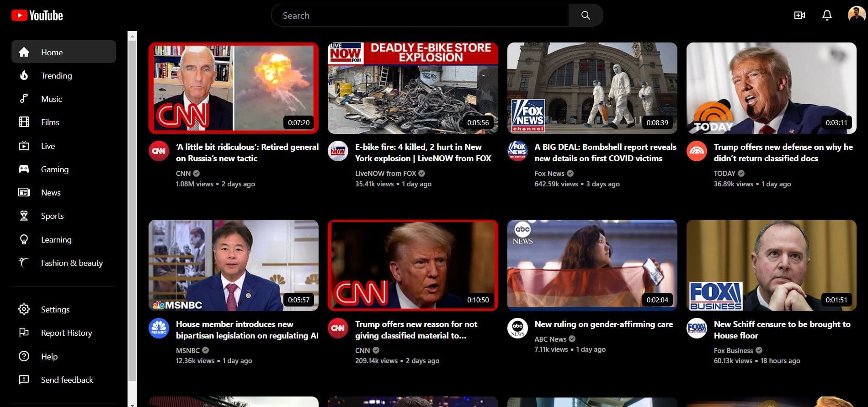The height and width of the screenshot is (407, 868).
Task: Click the YouTube logo
Action: (37, 16)
